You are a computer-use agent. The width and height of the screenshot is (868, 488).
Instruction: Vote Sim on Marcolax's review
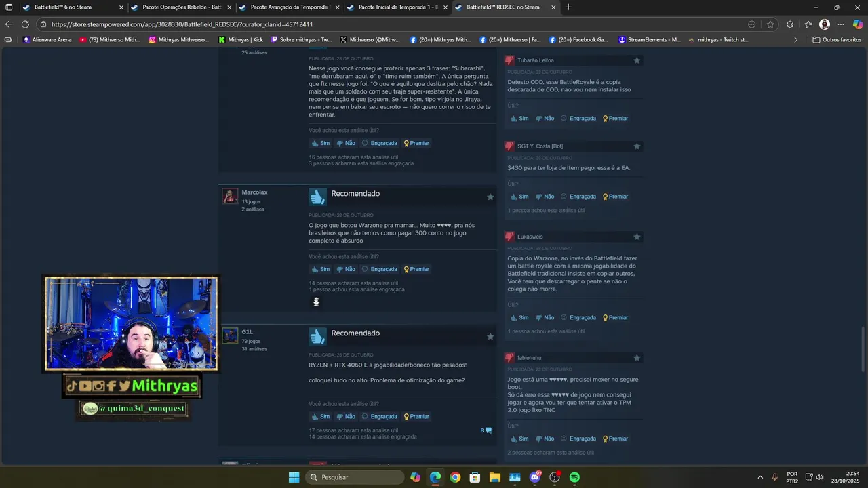pyautogui.click(x=320, y=269)
